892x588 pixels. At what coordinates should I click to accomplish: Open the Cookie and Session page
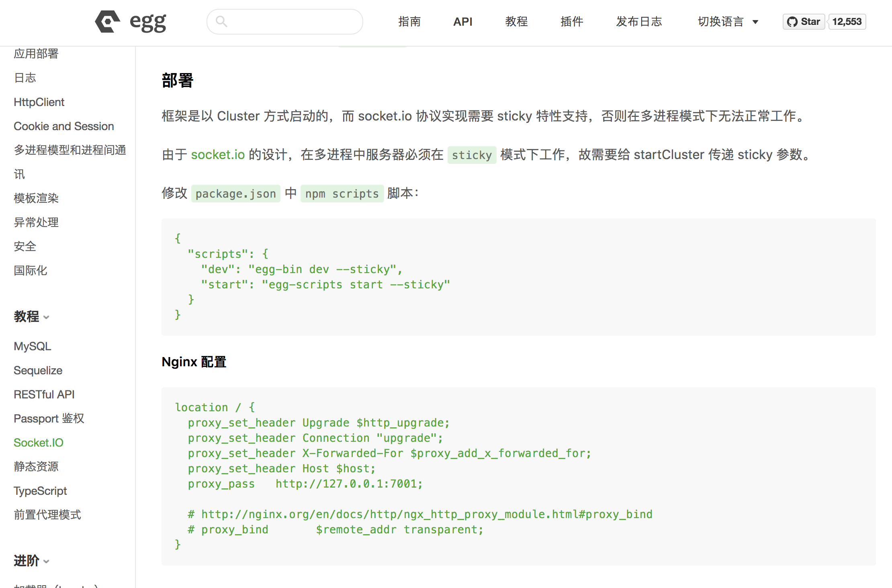pos(63,126)
